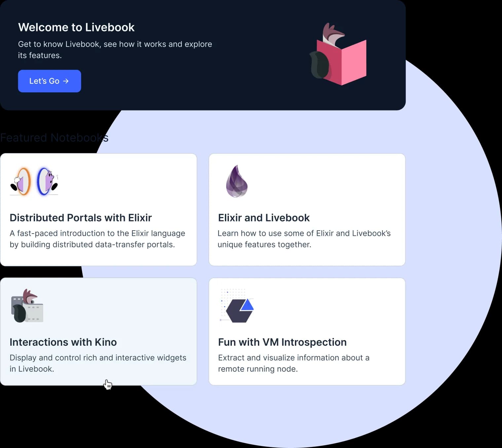
Task: Click the Kino film strip mascot icon
Action: [27, 306]
